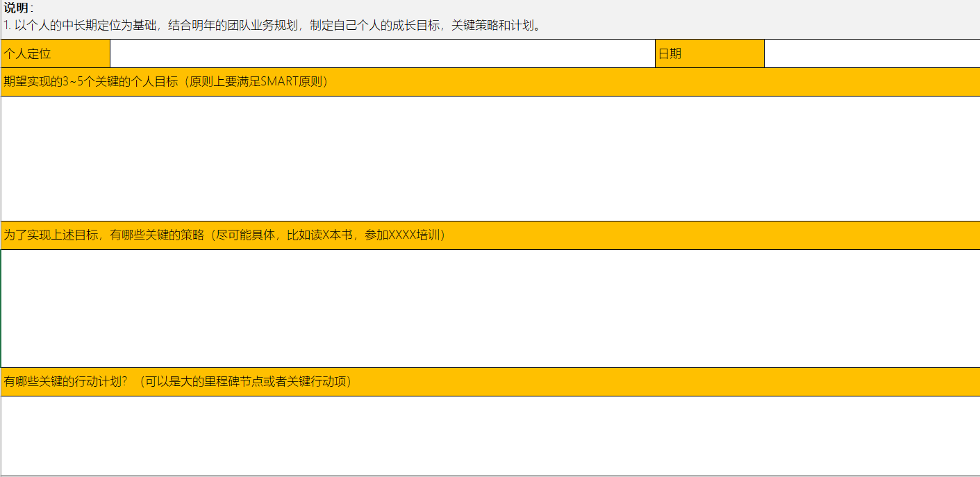Viewport: 980px width, 477px height.
Task: Select the empty date input cell beside 日期
Action: click(872, 54)
